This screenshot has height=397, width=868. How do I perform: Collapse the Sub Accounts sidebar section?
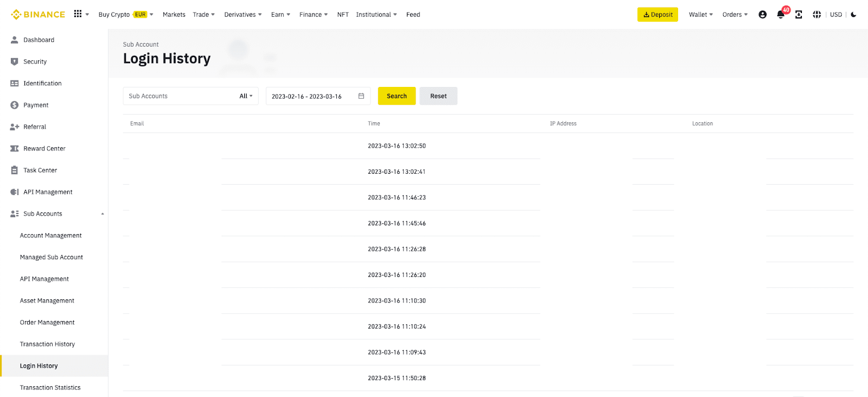102,214
